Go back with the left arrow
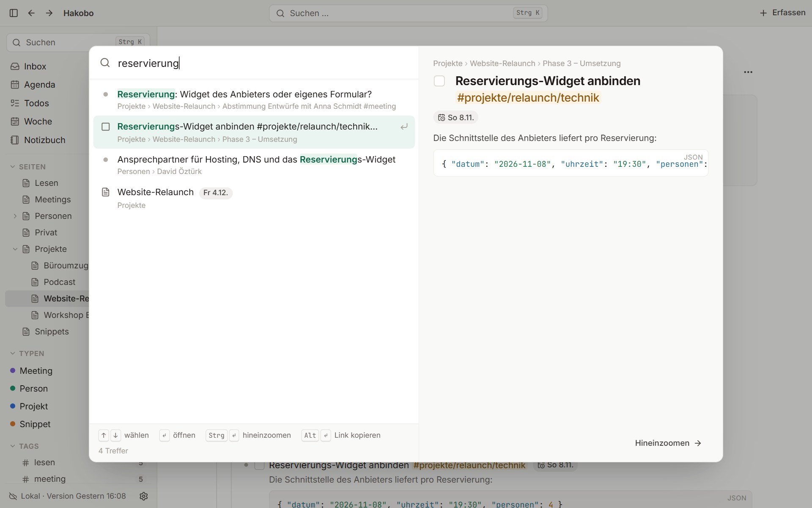812x508 pixels. pyautogui.click(x=31, y=13)
